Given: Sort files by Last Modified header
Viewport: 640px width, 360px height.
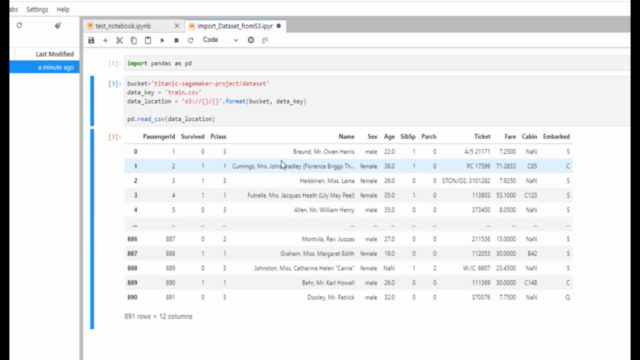Looking at the screenshot, I should click(55, 54).
